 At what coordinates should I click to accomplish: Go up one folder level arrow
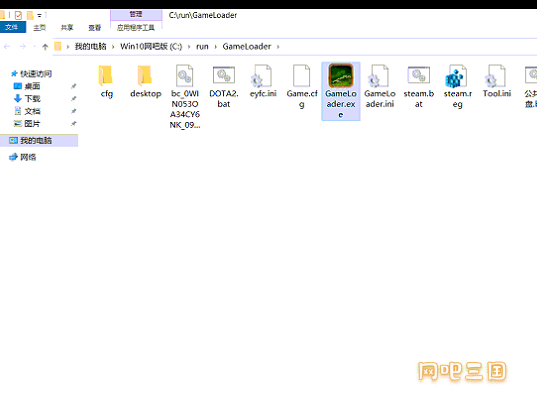pyautogui.click(x=45, y=47)
